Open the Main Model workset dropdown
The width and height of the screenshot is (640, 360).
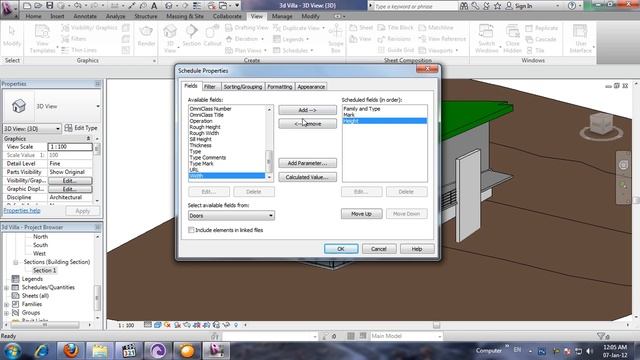[406, 336]
